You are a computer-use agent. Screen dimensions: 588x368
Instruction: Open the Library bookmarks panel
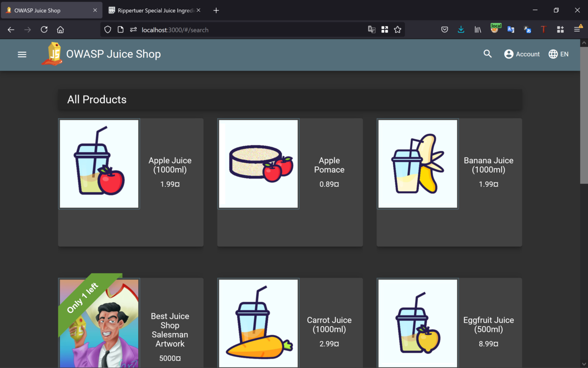(x=478, y=30)
